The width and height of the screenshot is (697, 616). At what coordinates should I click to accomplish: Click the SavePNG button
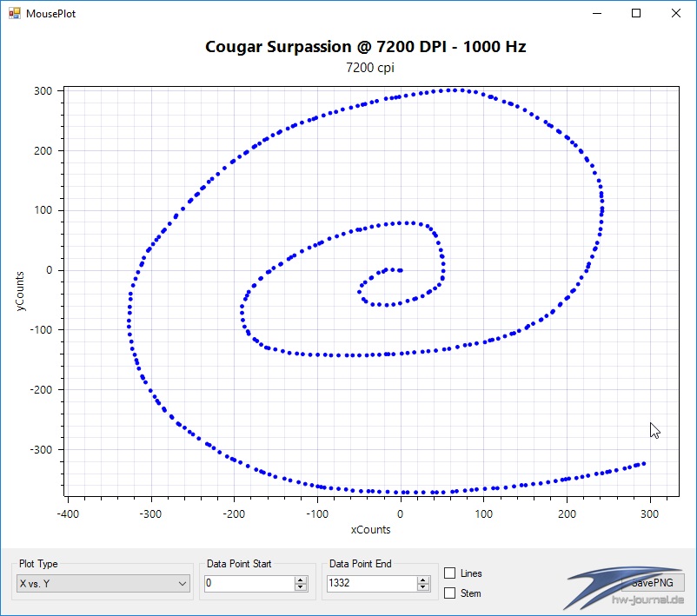click(x=652, y=583)
